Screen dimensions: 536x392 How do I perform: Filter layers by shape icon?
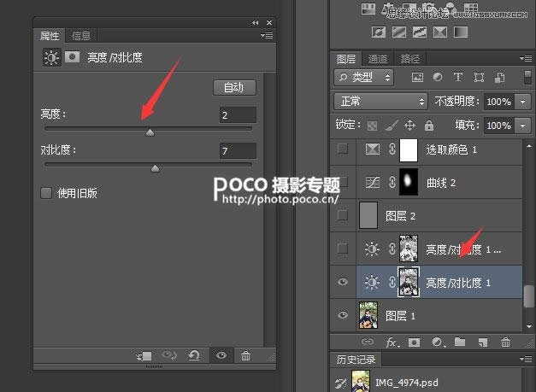tap(479, 78)
